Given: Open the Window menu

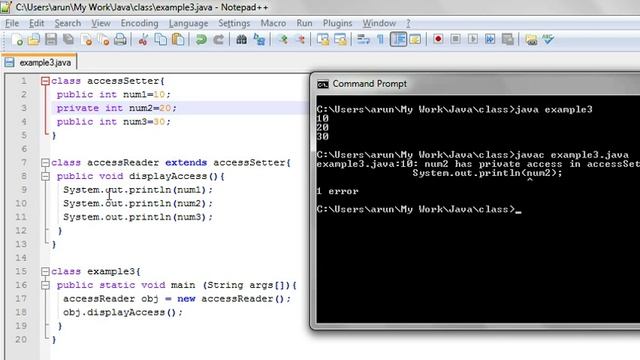Looking at the screenshot, I should [x=379, y=23].
